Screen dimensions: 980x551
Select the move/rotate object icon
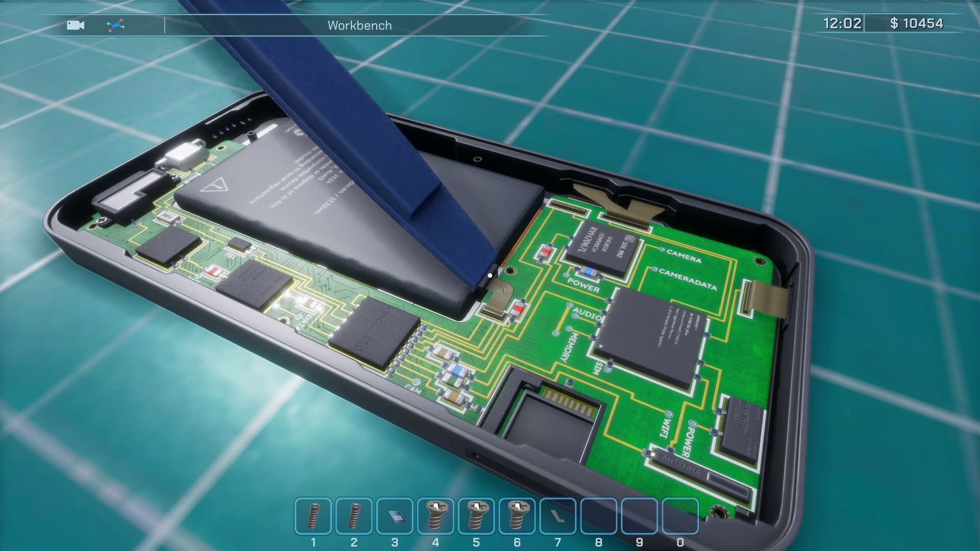[116, 26]
